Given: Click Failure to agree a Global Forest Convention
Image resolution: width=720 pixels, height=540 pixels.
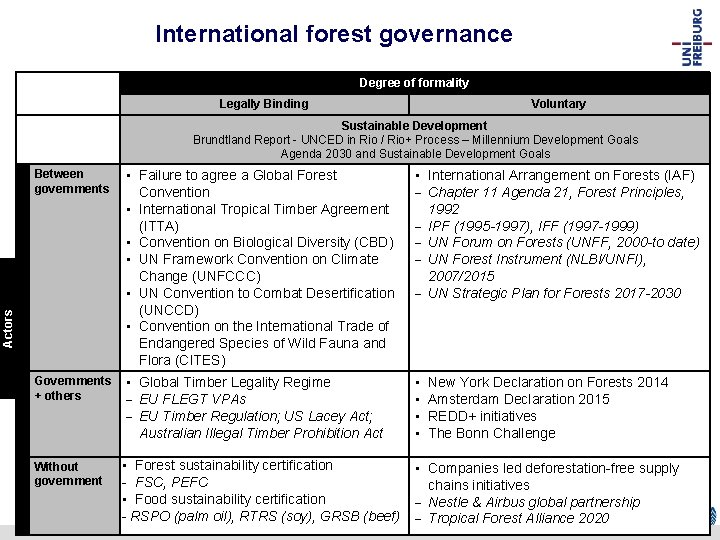Looking at the screenshot, I should coord(238,184).
